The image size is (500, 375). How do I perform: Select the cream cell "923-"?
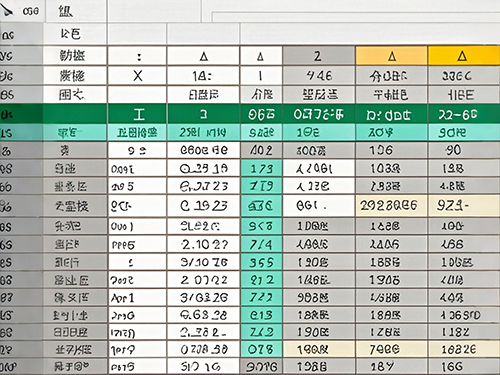coord(464,206)
